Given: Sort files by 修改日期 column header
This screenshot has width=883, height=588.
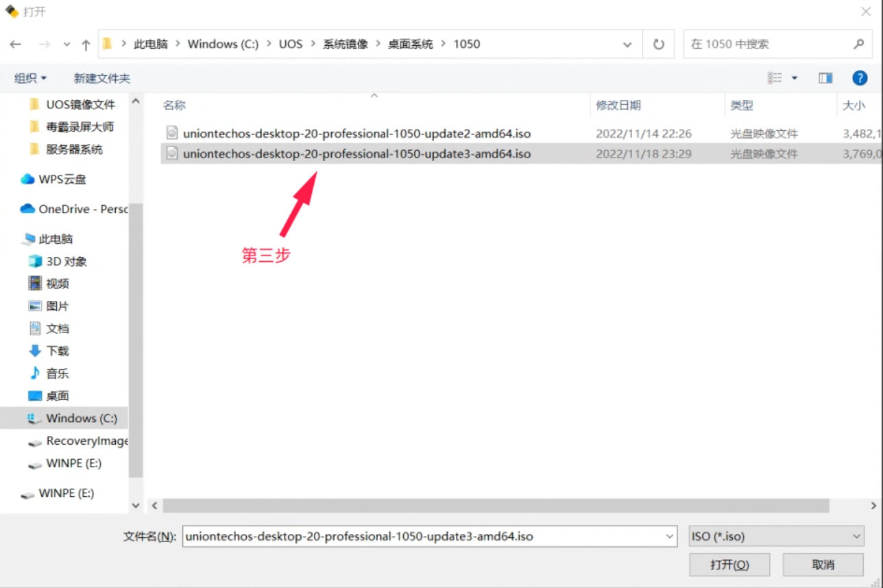Looking at the screenshot, I should click(618, 106).
